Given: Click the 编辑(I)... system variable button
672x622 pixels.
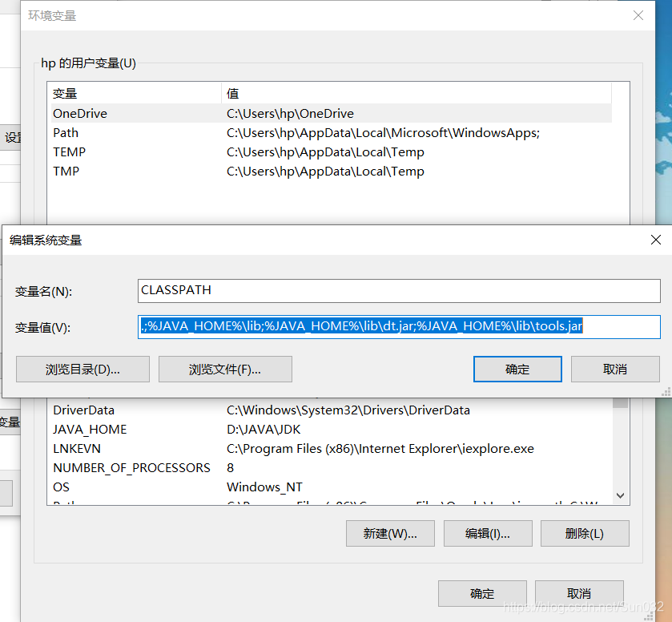Looking at the screenshot, I should point(488,533).
